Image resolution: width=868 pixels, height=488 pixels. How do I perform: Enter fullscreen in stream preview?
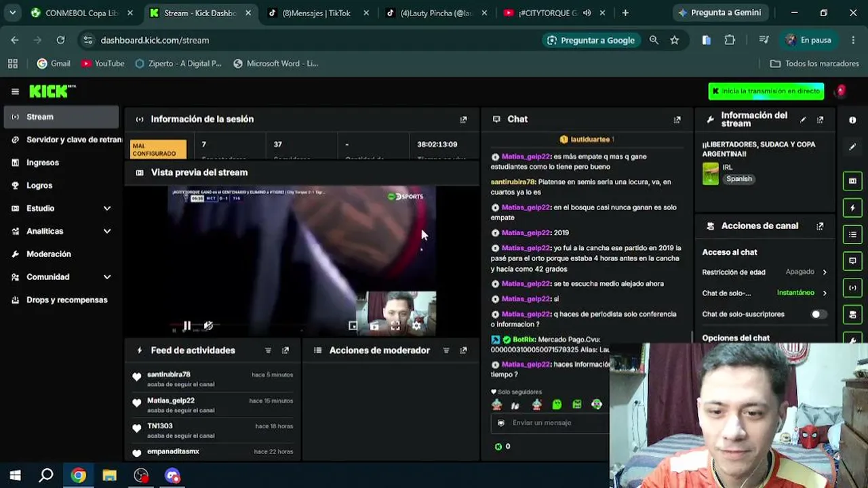pos(395,326)
